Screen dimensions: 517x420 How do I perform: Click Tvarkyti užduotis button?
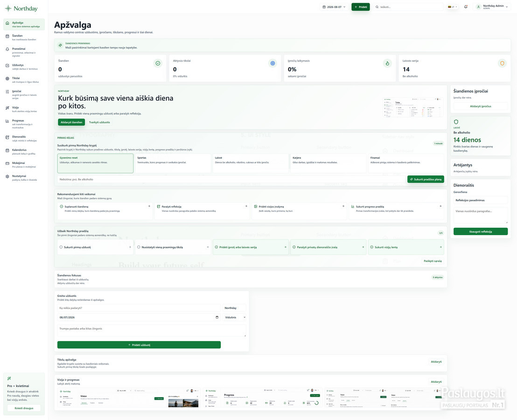pyautogui.click(x=99, y=122)
